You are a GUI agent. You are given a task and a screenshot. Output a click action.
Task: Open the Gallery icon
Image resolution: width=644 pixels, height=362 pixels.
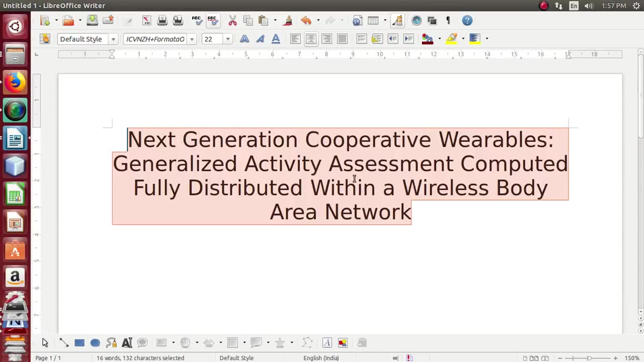(x=432, y=21)
